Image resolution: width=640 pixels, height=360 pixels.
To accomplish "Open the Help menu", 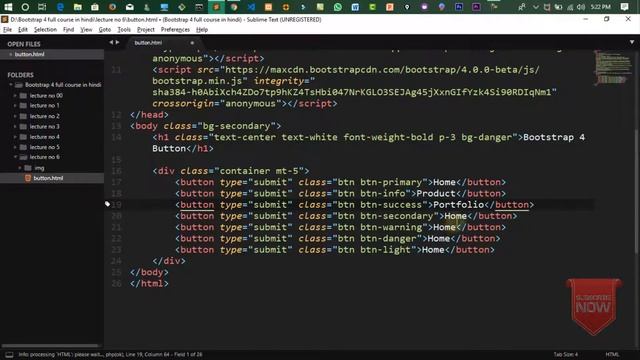I will [202, 29].
